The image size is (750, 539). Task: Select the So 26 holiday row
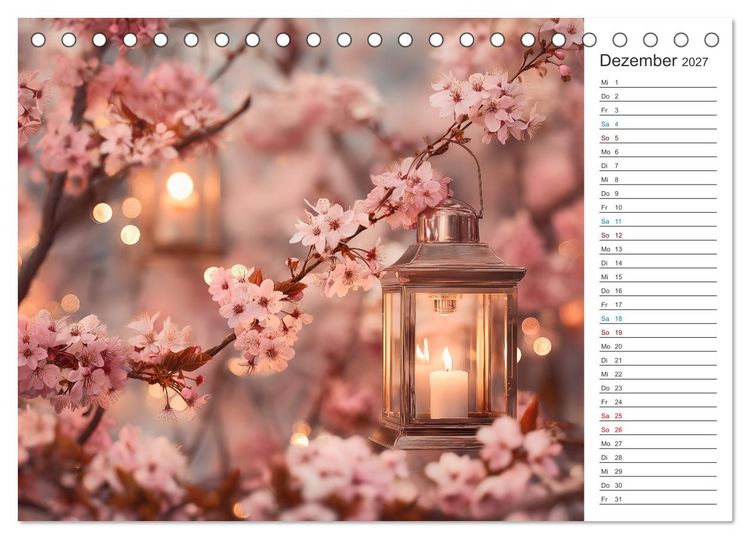(x=658, y=429)
